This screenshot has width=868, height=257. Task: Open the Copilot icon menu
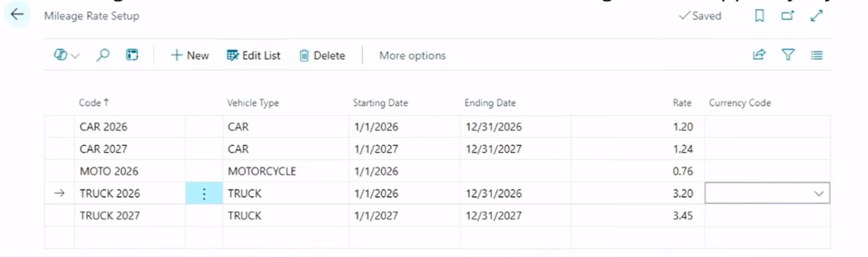pyautogui.click(x=66, y=55)
